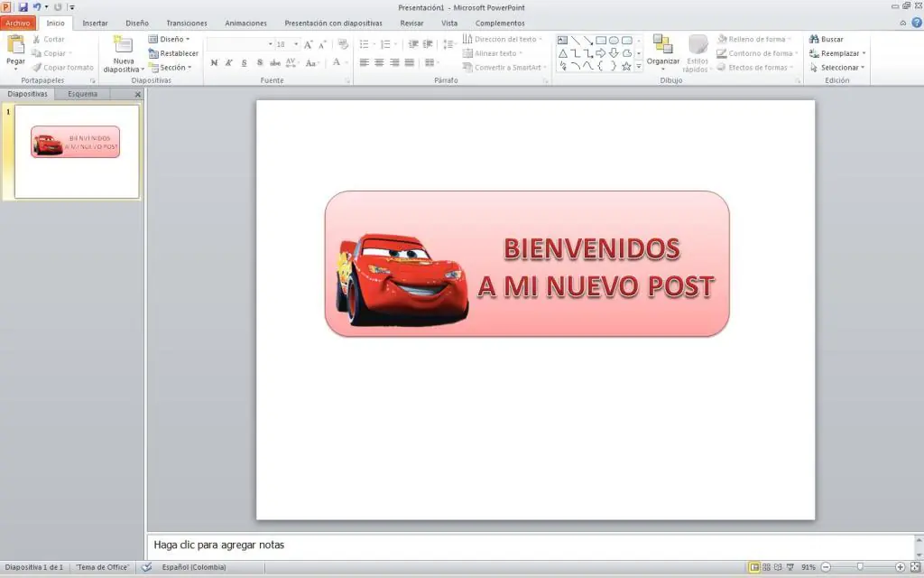Select slide 1 thumbnail
This screenshot has height=578, width=924.
[77, 152]
